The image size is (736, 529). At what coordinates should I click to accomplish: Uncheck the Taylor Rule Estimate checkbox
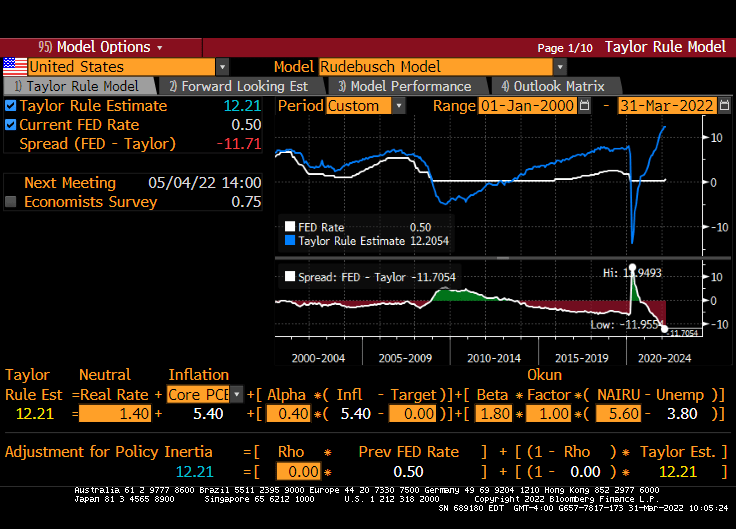tap(11, 105)
